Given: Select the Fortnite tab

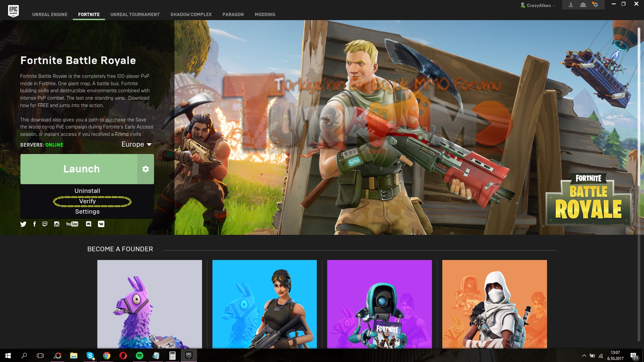Looking at the screenshot, I should [89, 14].
